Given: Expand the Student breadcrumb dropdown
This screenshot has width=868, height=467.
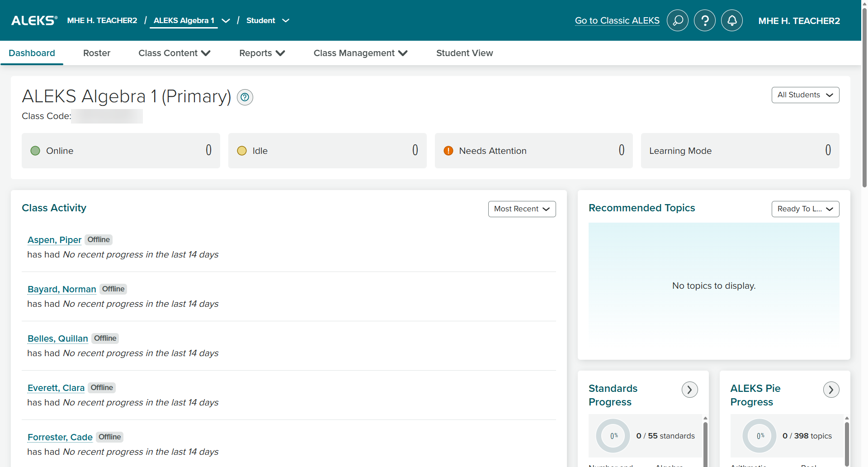Looking at the screenshot, I should coord(286,21).
